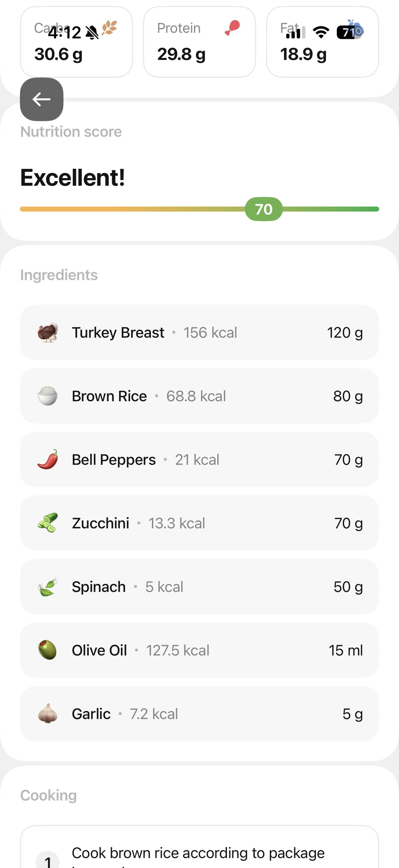Tap the red pepper icon
The height and width of the screenshot is (868, 399).
pos(48,460)
